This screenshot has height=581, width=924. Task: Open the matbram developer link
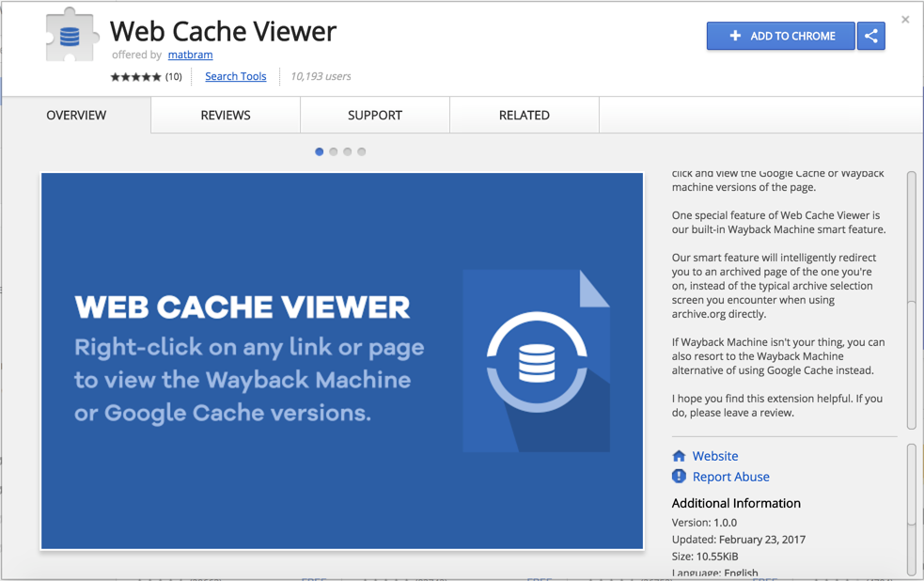[190, 55]
